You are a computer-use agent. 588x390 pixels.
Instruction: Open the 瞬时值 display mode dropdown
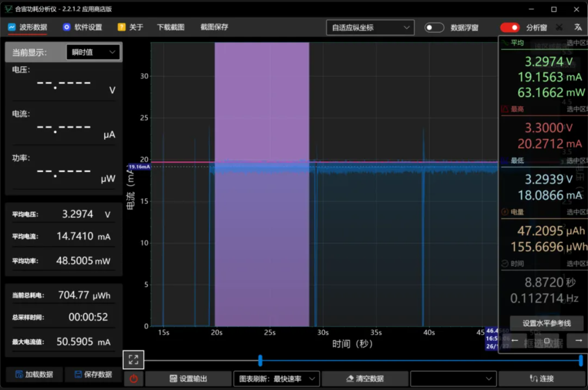pos(93,52)
